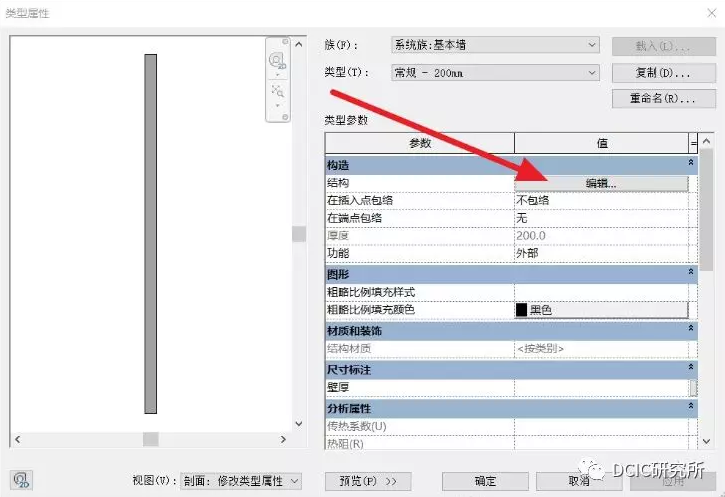Collapse the 尺寸标注 parameter group
This screenshot has height=497, width=725.
691,367
